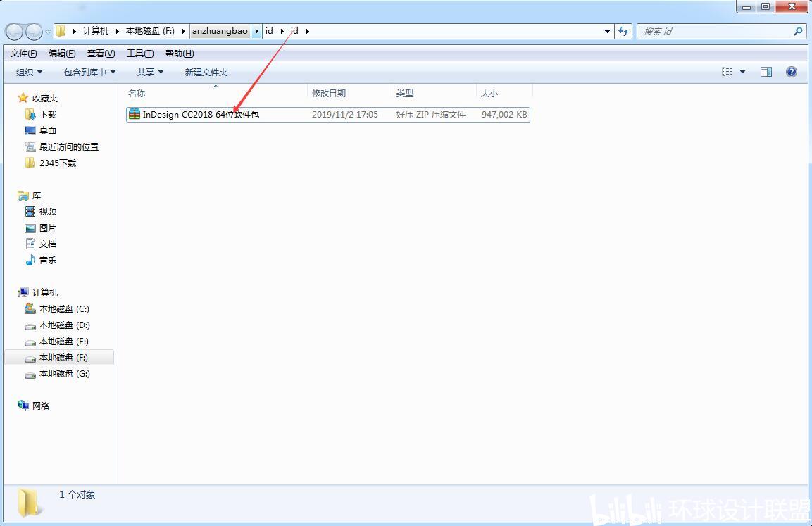This screenshot has height=526, width=812.
Task: Click the 本地磁盘 (C:) drive icon
Action: [x=30, y=308]
